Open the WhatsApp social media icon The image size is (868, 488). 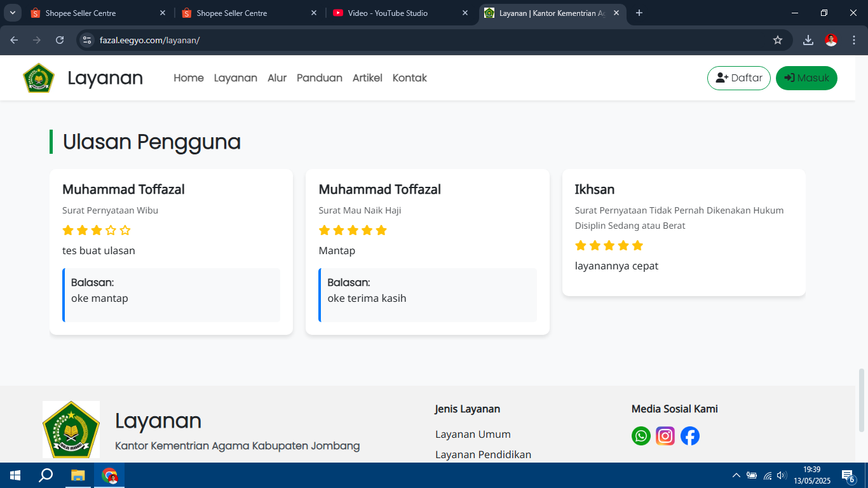click(641, 436)
